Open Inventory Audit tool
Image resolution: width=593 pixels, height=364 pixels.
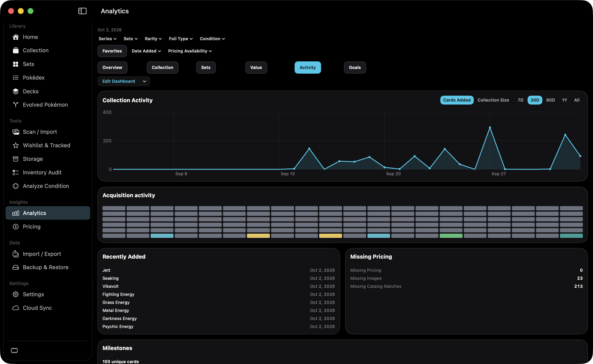coord(48,172)
